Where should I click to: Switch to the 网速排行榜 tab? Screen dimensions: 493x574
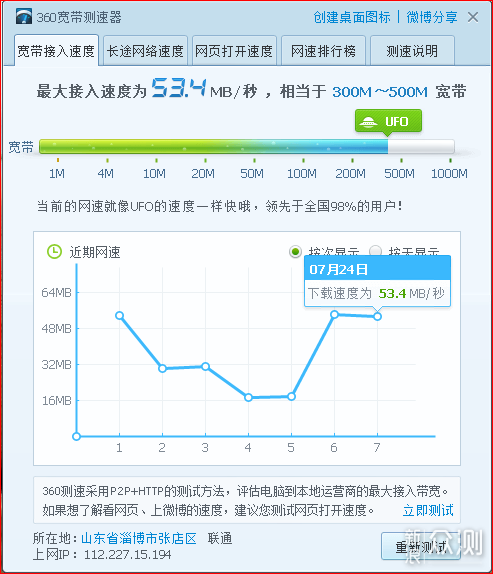[x=323, y=51]
